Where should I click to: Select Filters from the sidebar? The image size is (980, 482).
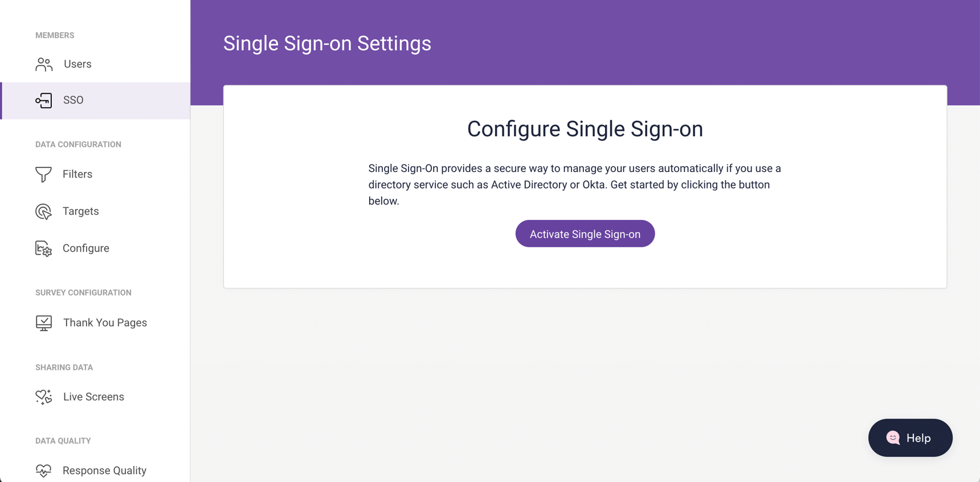point(77,174)
